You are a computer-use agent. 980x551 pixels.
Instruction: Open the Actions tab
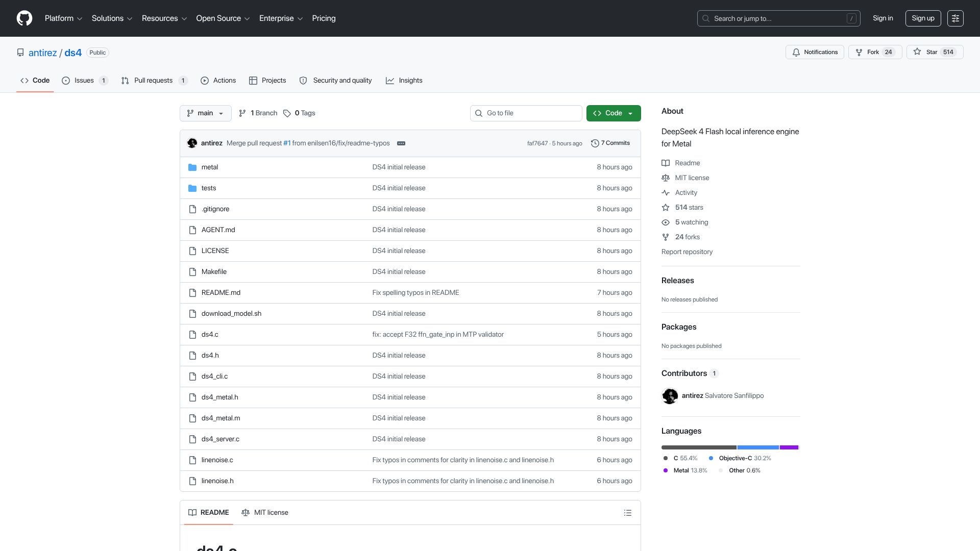tap(218, 81)
